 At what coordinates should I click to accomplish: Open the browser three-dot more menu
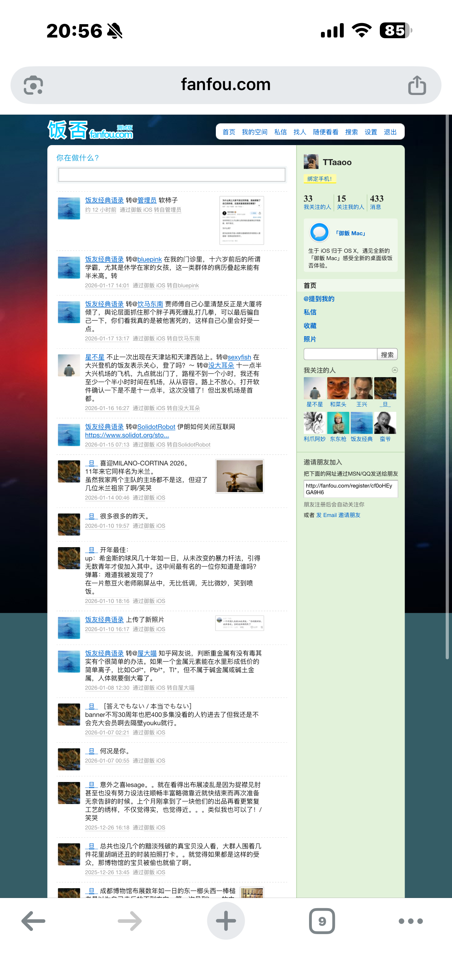pyautogui.click(x=411, y=921)
